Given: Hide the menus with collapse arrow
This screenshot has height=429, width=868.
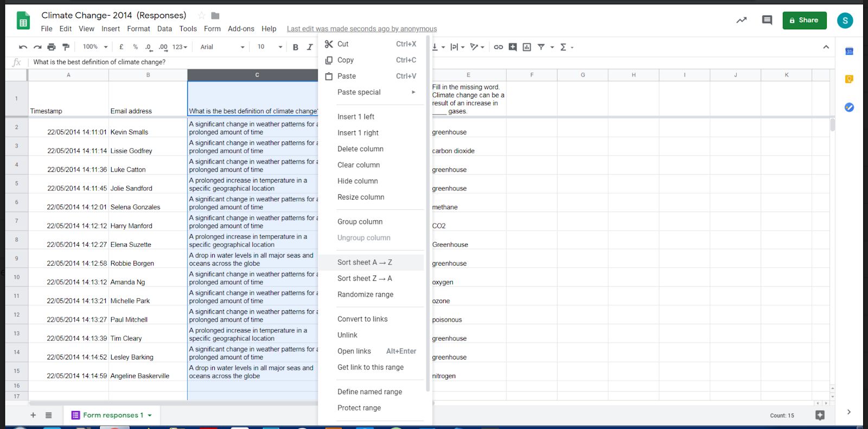Looking at the screenshot, I should 826,47.
